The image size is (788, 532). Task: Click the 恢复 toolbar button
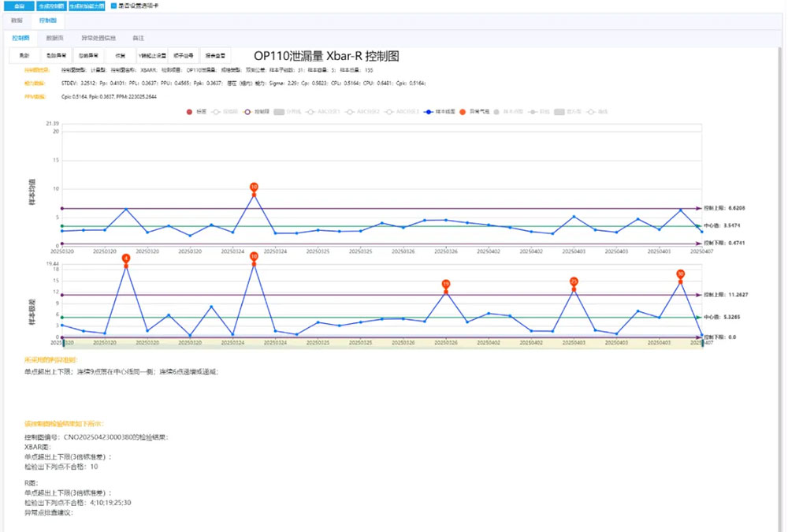click(120, 56)
